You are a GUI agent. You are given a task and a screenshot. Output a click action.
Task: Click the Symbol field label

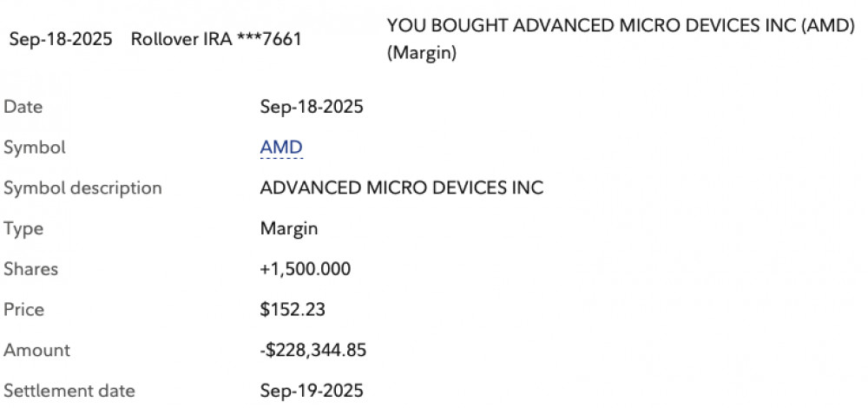coord(35,148)
